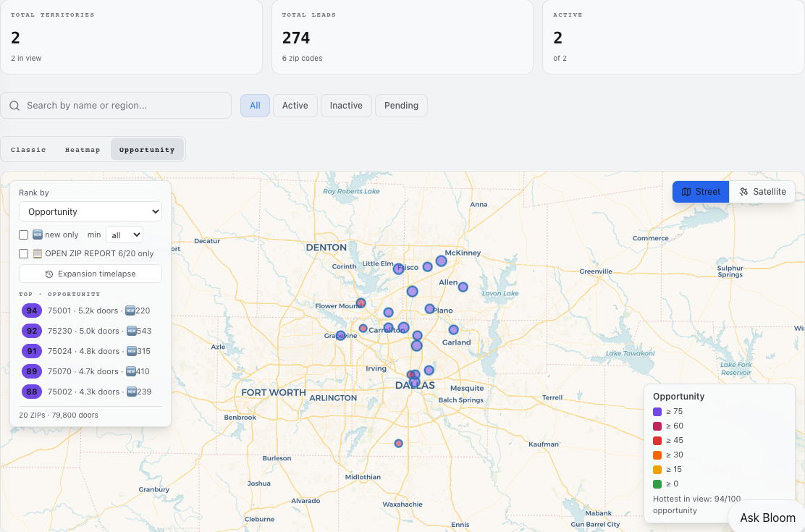The image size is (805, 532).
Task: Click the map marker at Flower Mound
Action: coord(361,303)
